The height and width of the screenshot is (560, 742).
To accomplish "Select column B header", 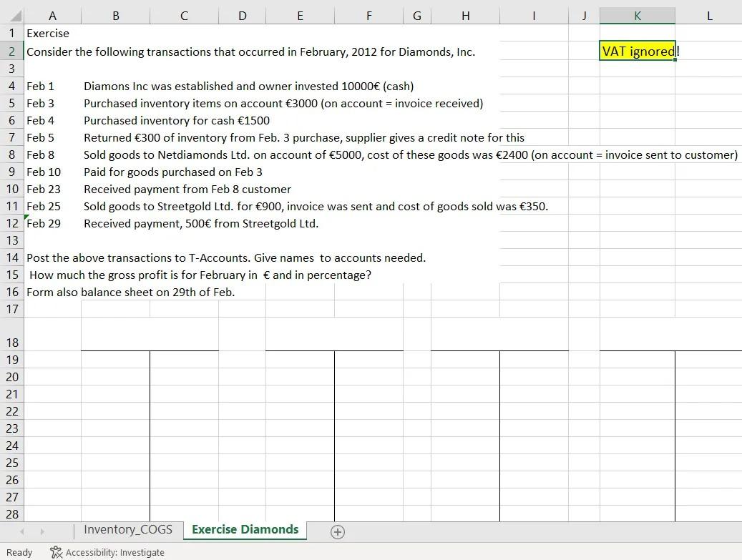I will click(x=115, y=16).
